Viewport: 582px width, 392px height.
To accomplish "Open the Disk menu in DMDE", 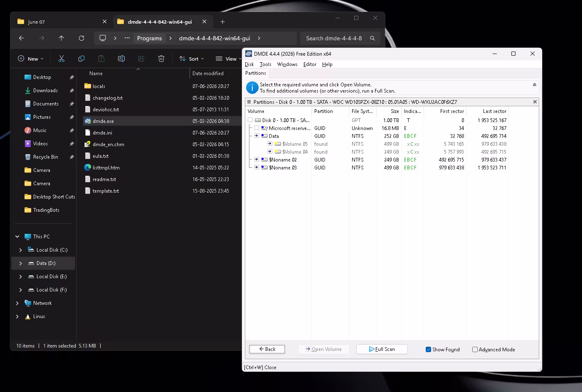I will (x=249, y=64).
